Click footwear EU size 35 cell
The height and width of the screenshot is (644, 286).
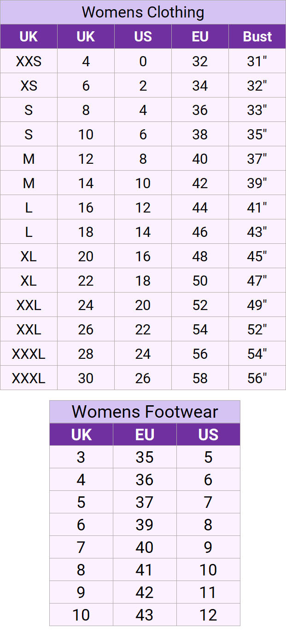[145, 457]
